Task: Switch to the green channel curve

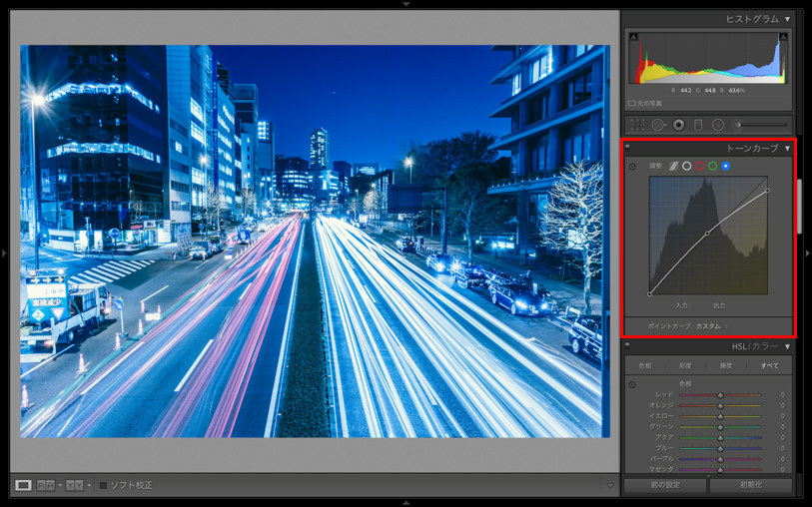Action: (x=712, y=166)
